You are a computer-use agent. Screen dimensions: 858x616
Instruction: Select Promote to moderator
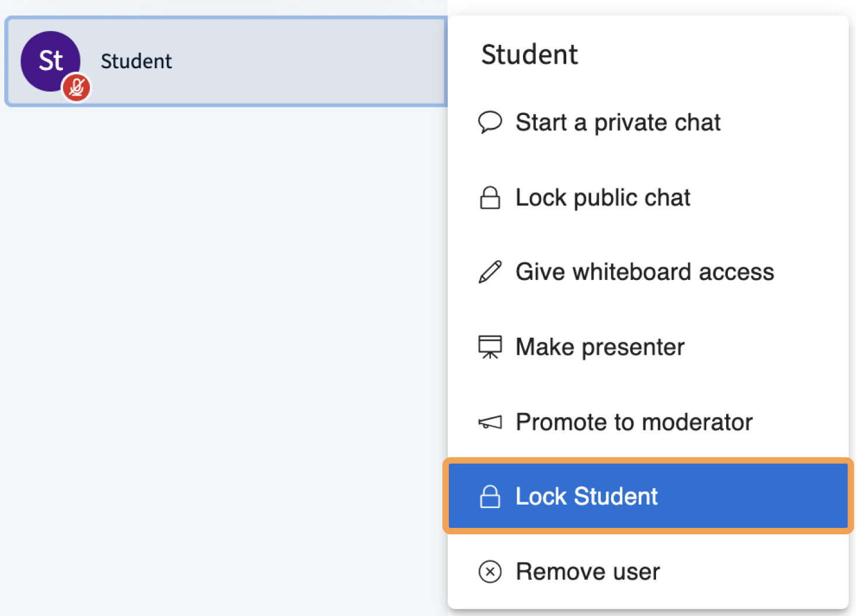634,422
